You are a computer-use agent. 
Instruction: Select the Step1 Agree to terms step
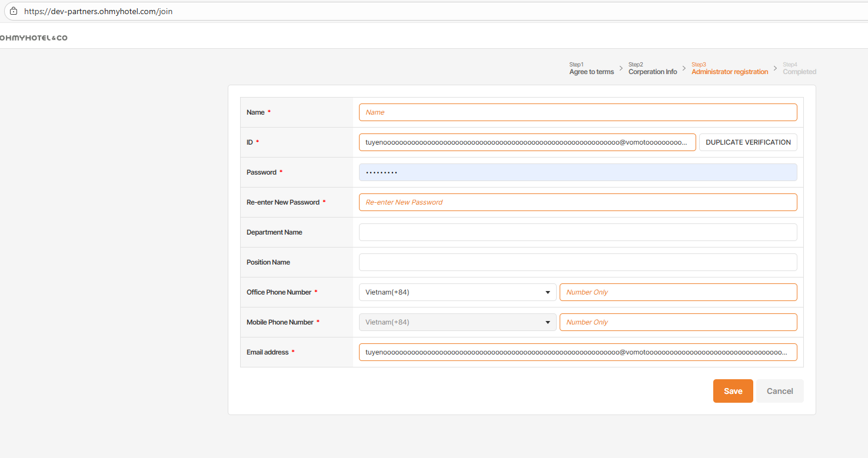591,69
